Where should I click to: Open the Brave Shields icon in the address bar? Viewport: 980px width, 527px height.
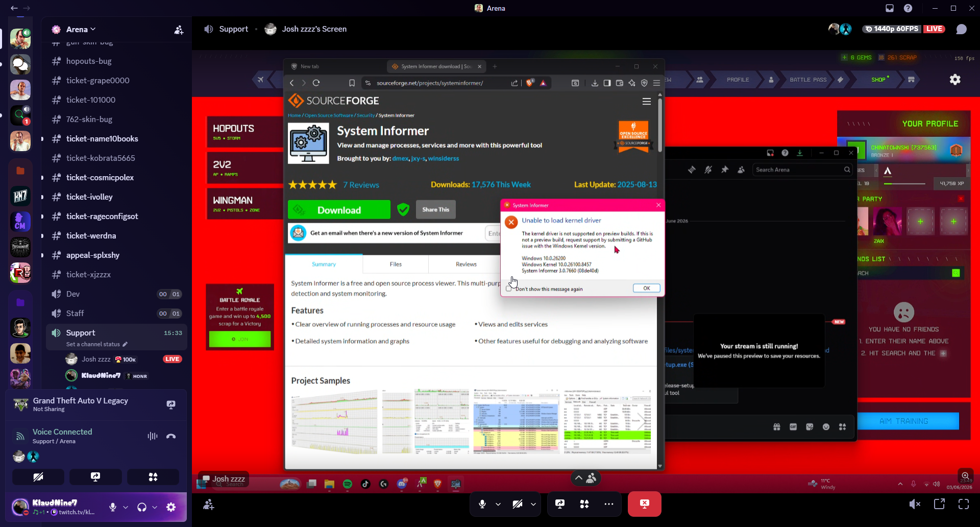click(530, 83)
